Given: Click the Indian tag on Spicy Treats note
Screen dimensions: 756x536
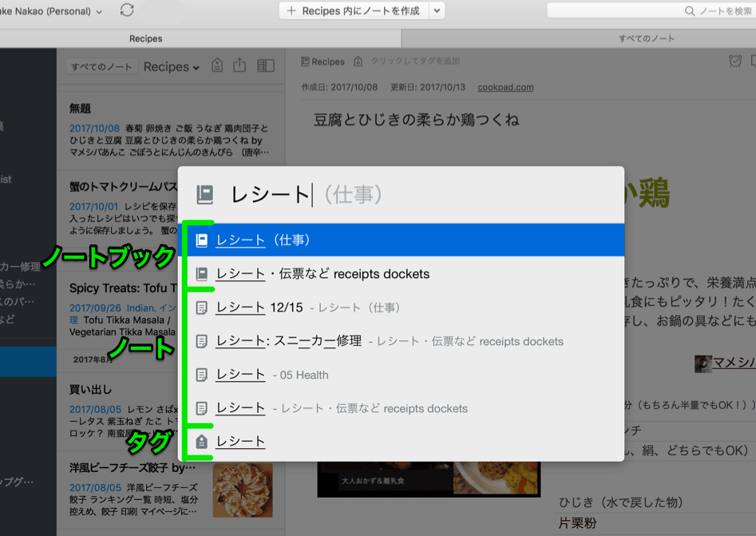Looking at the screenshot, I should pyautogui.click(x=141, y=308).
